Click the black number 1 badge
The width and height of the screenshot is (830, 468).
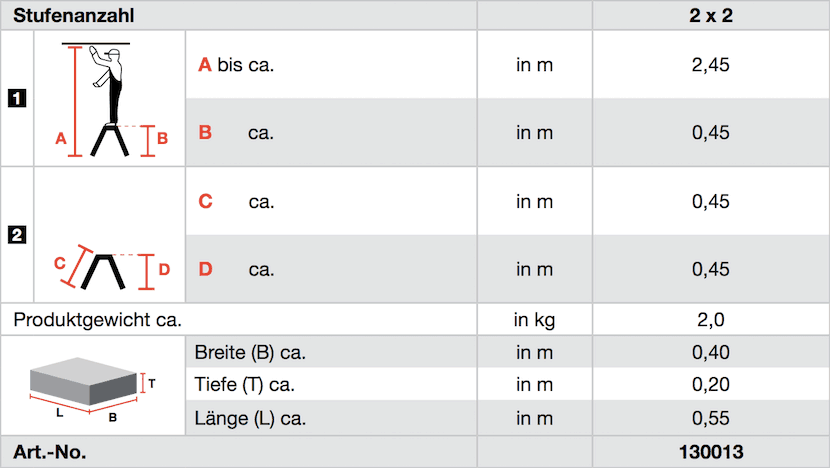(x=17, y=98)
